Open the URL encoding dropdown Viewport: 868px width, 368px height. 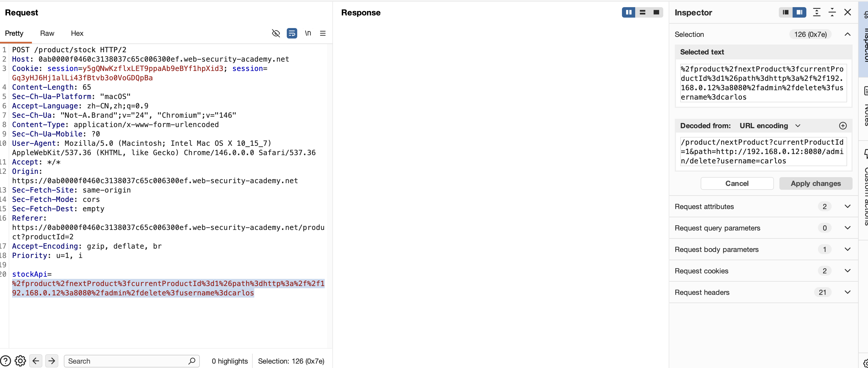769,126
